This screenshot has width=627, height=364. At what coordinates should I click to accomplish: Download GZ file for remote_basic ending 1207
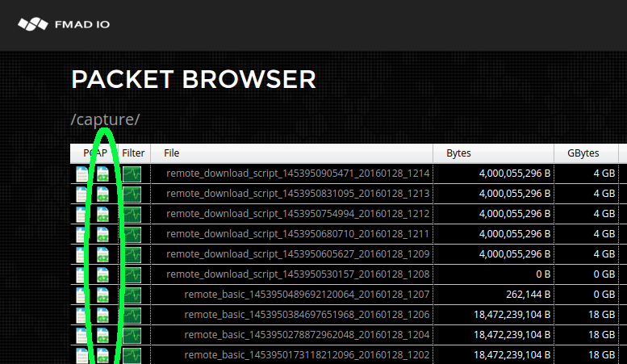pyautogui.click(x=102, y=295)
